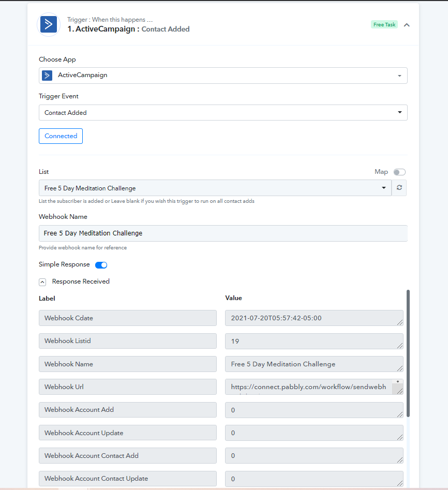Click the Free Task badge
The width and height of the screenshot is (448, 490).
tap(384, 24)
